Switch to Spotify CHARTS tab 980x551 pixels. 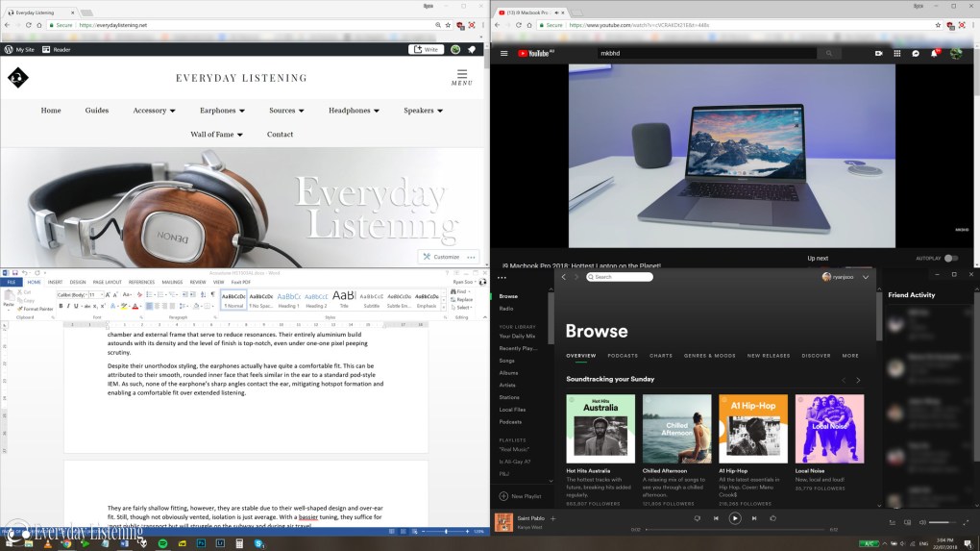click(661, 356)
